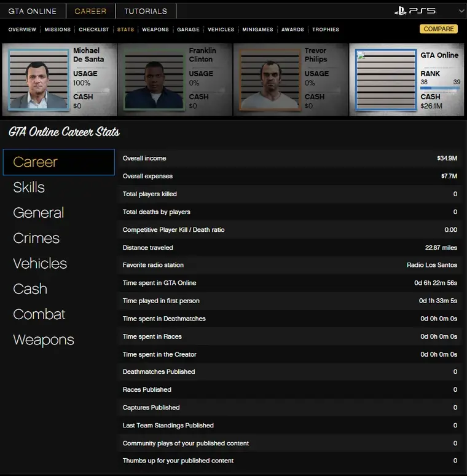
Task: Switch to the Tutorials tab
Action: tap(146, 11)
